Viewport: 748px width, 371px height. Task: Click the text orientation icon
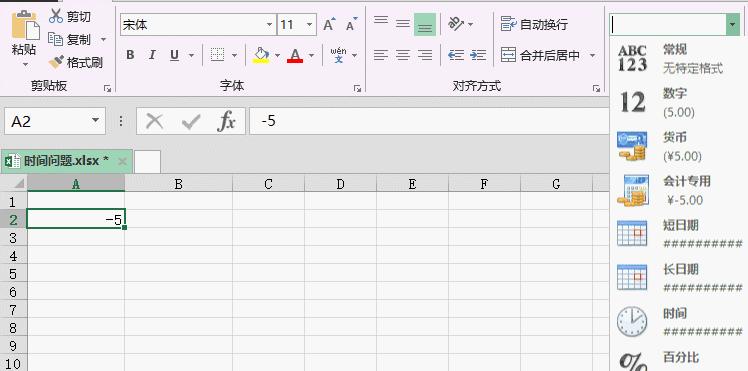pyautogui.click(x=456, y=24)
